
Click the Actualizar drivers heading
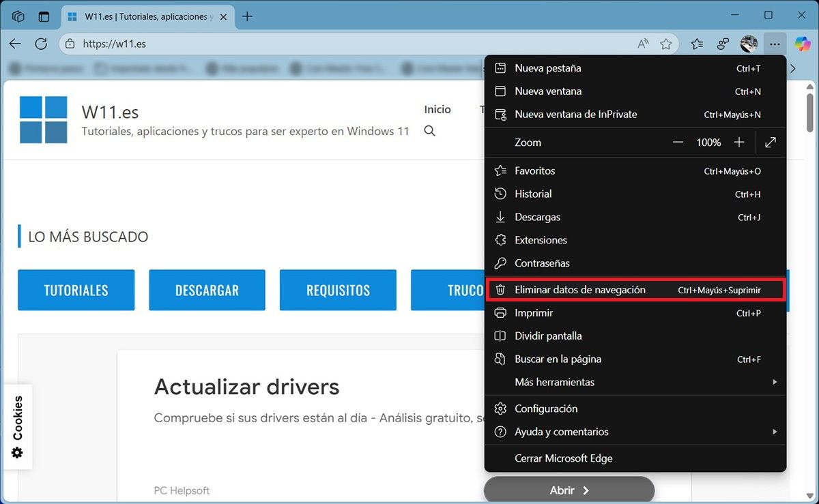(x=246, y=387)
